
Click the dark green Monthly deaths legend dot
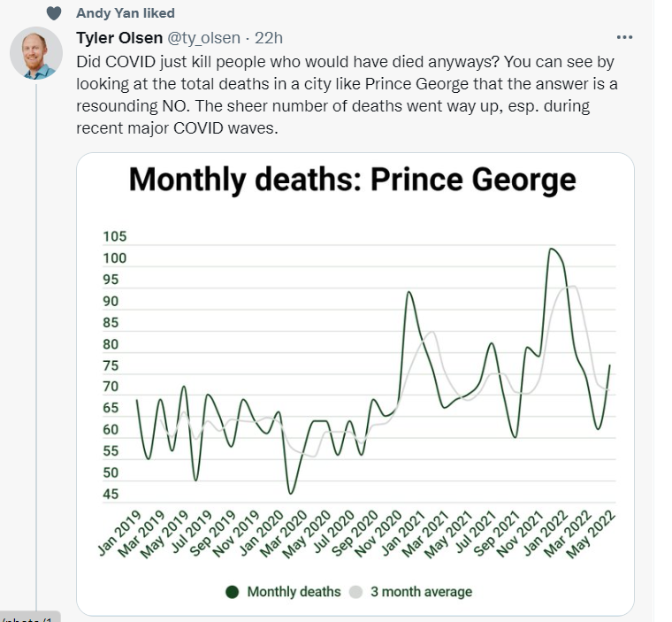tap(233, 592)
